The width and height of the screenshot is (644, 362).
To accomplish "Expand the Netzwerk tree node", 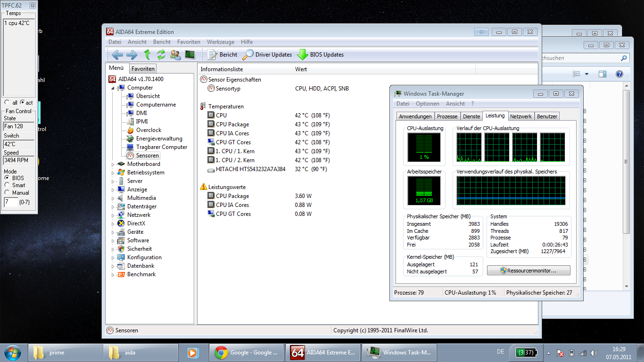I will point(113,215).
